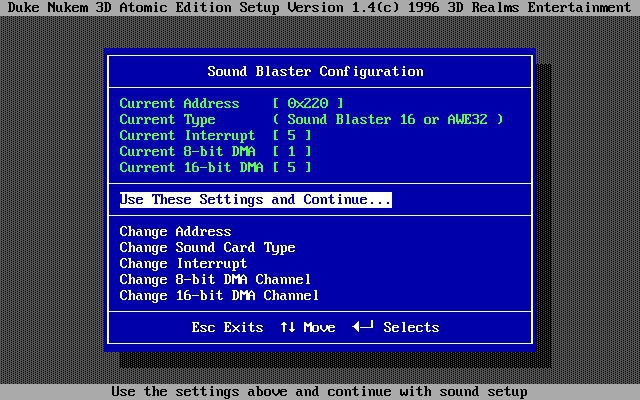Click the Current Interrupt label

(187, 136)
